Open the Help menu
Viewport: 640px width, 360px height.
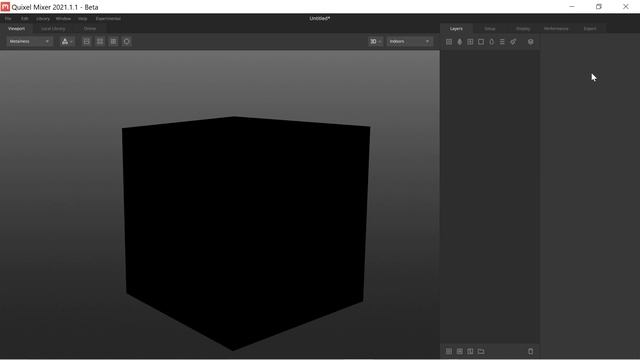coord(82,19)
